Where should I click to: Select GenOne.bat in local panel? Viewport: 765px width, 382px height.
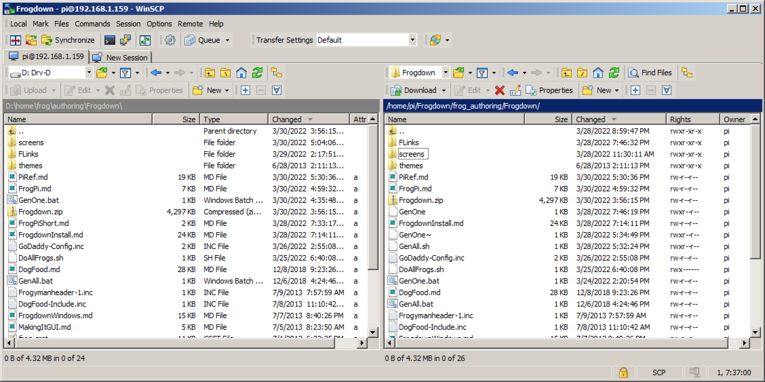(39, 200)
